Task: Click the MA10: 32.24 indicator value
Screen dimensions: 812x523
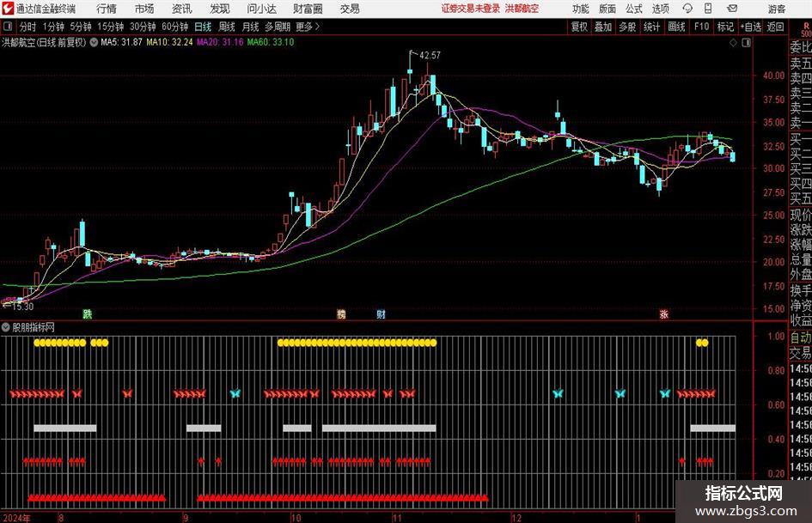Action: coord(169,42)
